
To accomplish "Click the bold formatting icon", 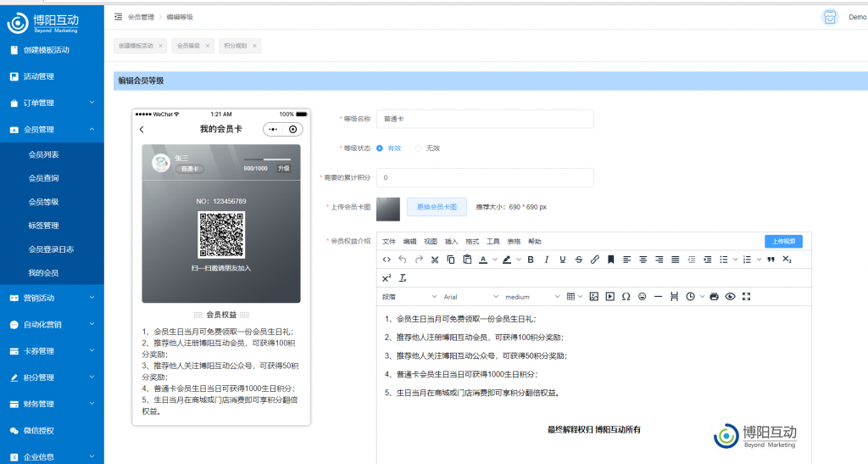I will point(531,260).
